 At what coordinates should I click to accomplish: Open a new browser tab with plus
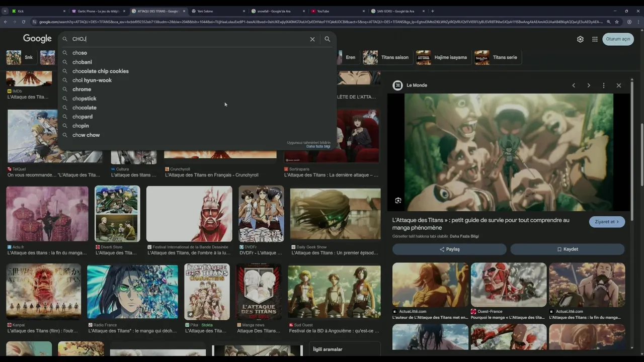433,11
